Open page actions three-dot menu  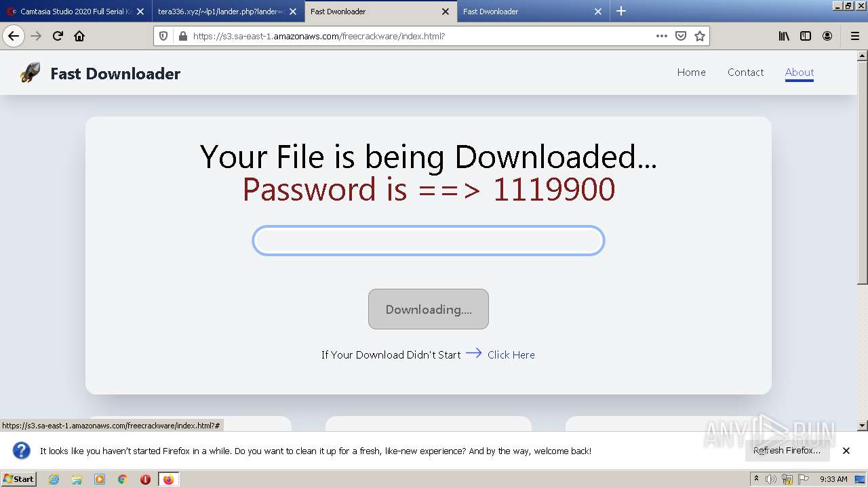[x=662, y=36]
